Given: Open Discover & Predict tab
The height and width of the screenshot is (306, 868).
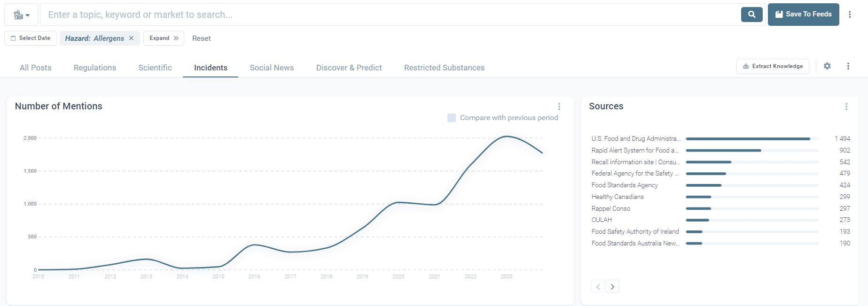Looking at the screenshot, I should [349, 68].
